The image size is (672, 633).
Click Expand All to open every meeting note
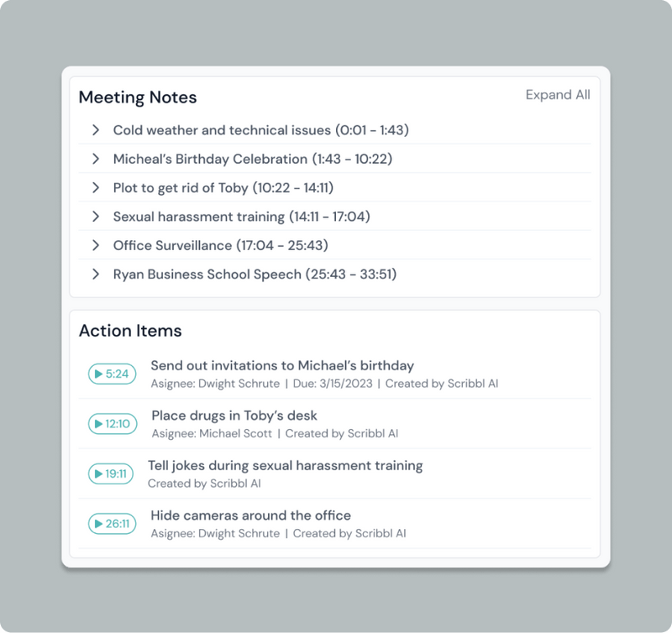pyautogui.click(x=558, y=95)
